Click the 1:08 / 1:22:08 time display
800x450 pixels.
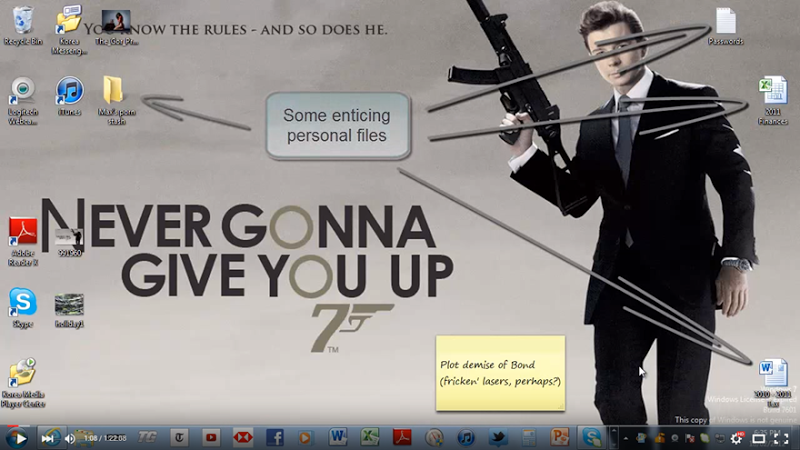tap(105, 438)
